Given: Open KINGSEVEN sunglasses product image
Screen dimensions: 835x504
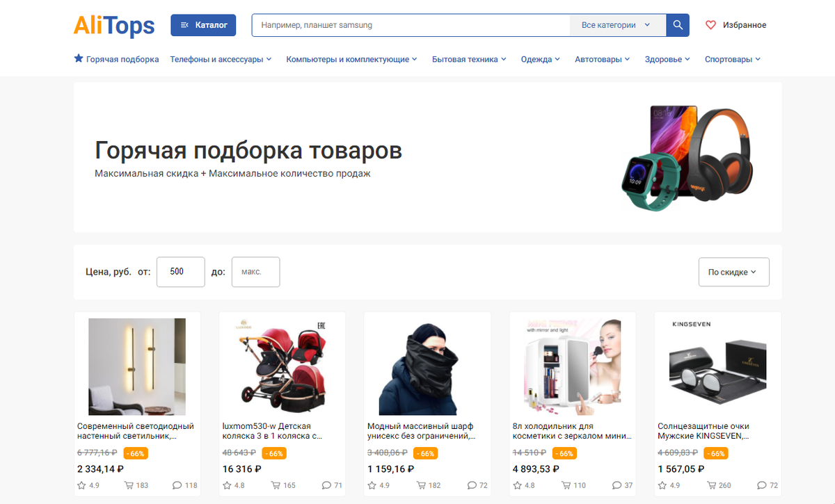Looking at the screenshot, I should [x=718, y=366].
